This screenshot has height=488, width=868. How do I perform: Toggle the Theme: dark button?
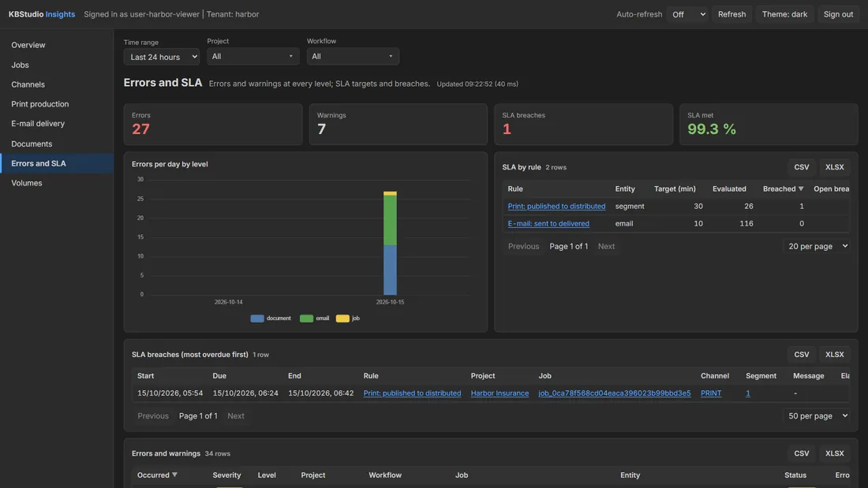784,14
